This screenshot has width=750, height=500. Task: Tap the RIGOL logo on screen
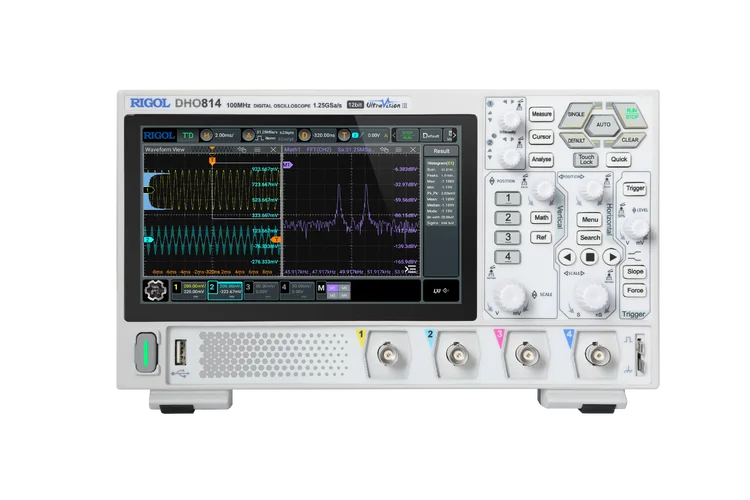point(159,135)
